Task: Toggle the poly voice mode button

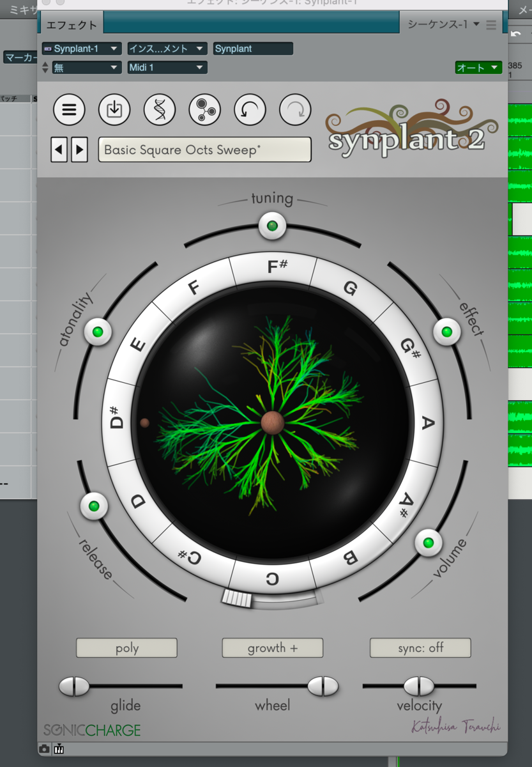Action: [x=126, y=647]
